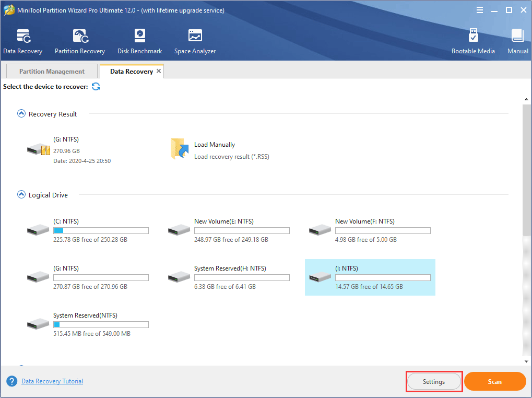Screen dimensions: 532x398
Task: Select System Reserved H: drive icon
Action: coord(179,277)
